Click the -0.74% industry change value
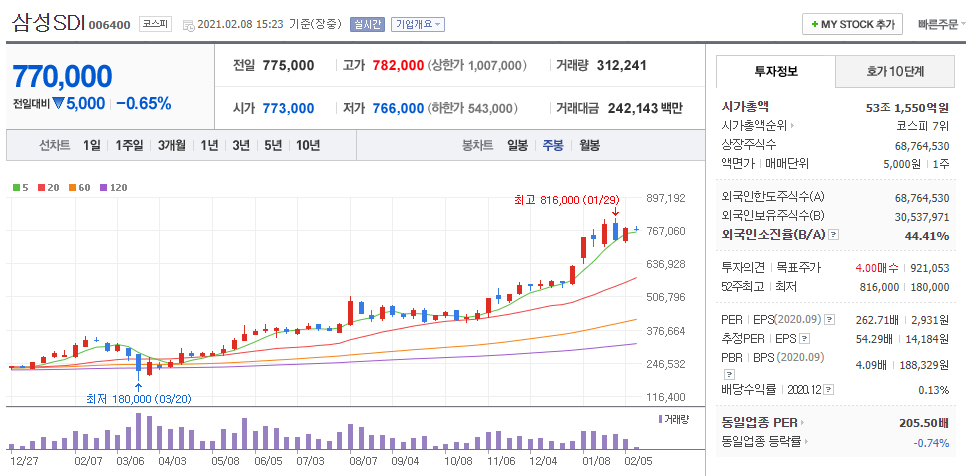 (x=931, y=442)
